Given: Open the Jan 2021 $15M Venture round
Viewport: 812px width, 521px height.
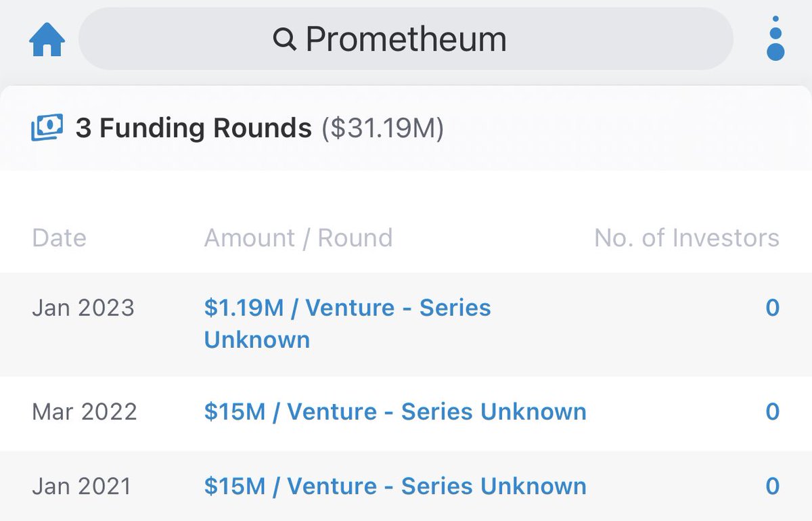Looking at the screenshot, I should (x=394, y=486).
